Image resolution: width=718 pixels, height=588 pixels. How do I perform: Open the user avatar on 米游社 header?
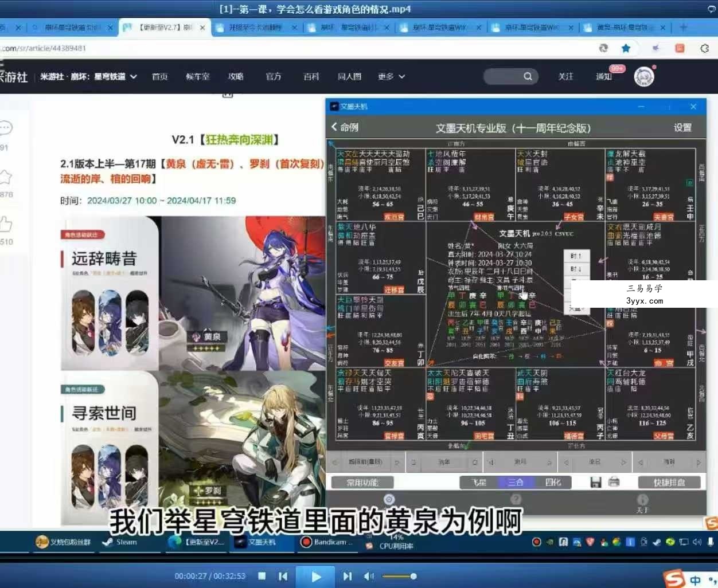point(644,76)
